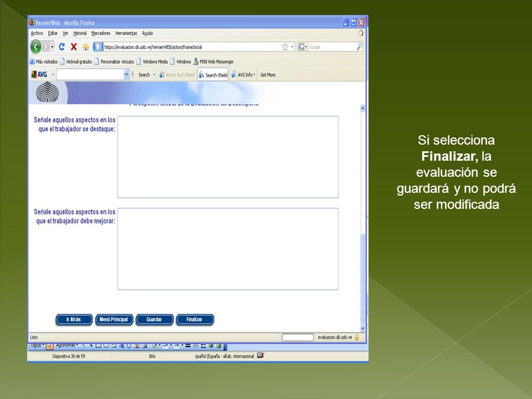Open the Personalizar vínculos bookmark
The height and width of the screenshot is (399, 532).
pyautogui.click(x=114, y=62)
